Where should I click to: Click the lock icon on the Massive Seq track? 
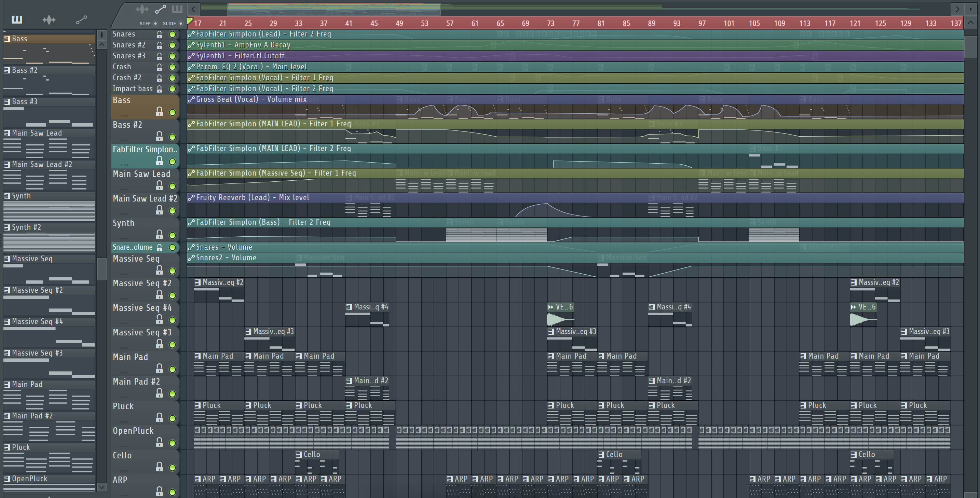pos(159,270)
